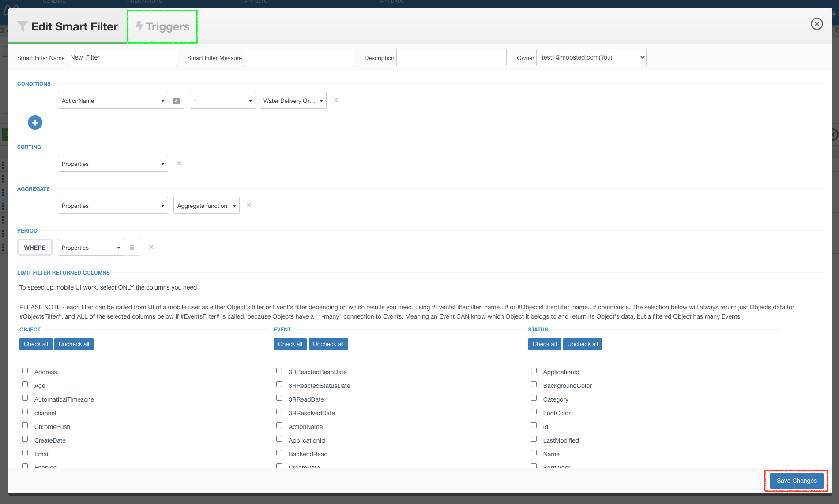This screenshot has height=504, width=839.
Task: Check the Age object column
Action: click(25, 384)
